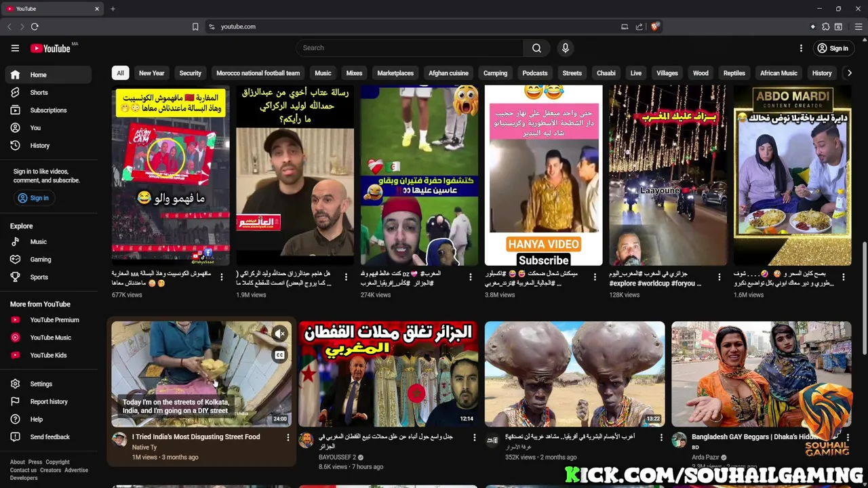Reload the page with browser refresh icon
Viewport: 868px width, 488px height.
(35, 26)
